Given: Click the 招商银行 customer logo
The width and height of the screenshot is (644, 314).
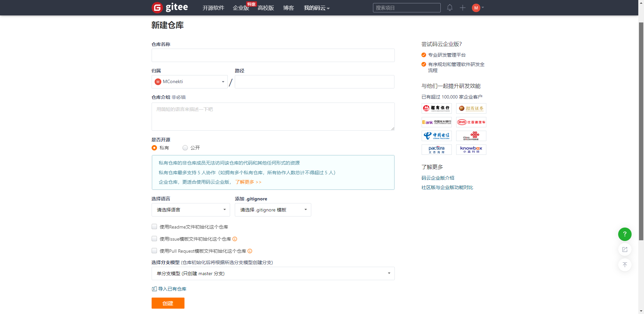Looking at the screenshot, I should (x=436, y=108).
